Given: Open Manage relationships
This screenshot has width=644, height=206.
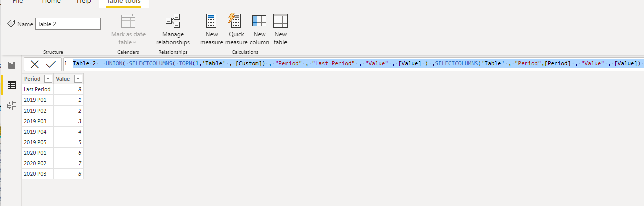Looking at the screenshot, I should point(173,30).
